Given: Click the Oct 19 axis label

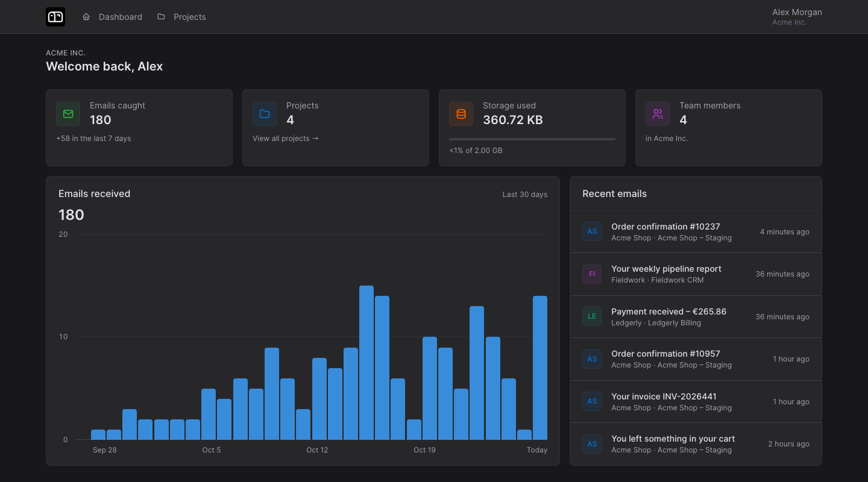Looking at the screenshot, I should coord(424,450).
